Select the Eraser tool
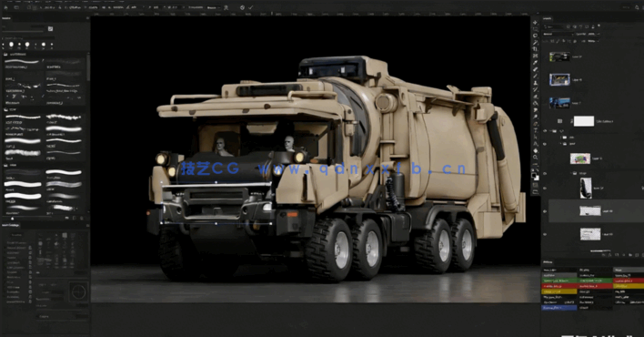Screen dimensions: 644x337 [535, 97]
